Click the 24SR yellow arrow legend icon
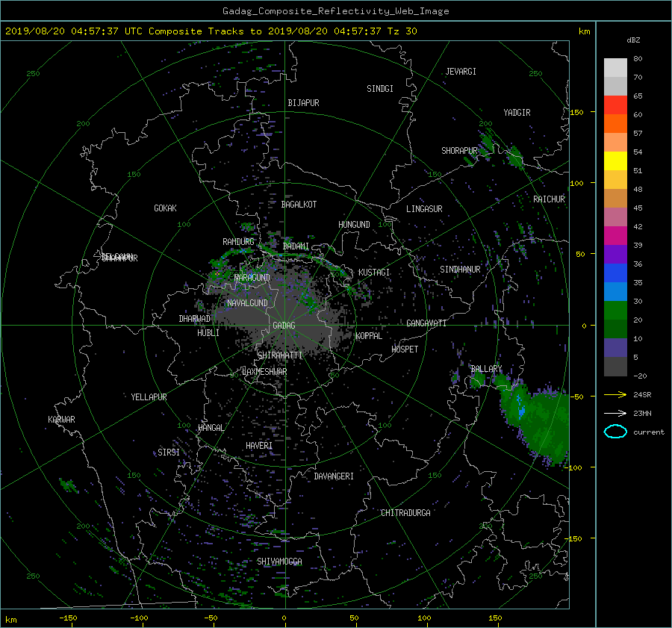 click(x=615, y=394)
